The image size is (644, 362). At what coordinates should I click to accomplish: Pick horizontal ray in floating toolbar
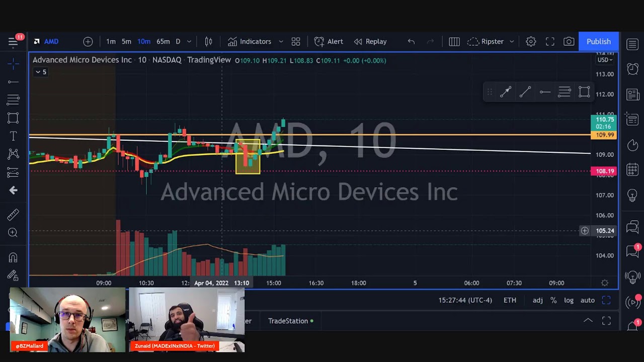(545, 92)
